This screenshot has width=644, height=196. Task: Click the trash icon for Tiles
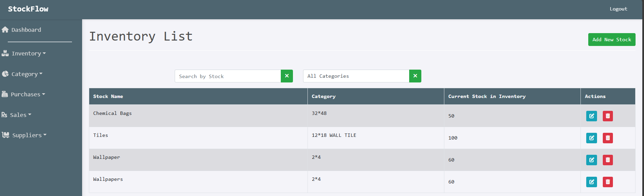point(608,138)
